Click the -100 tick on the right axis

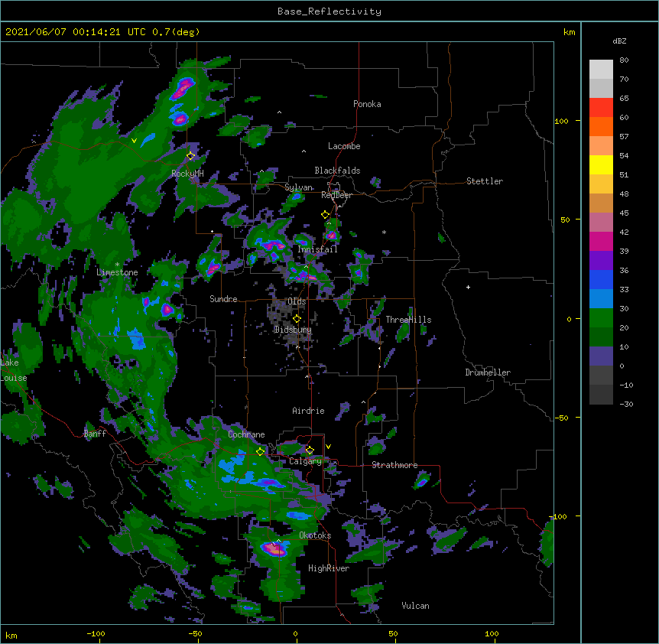[x=559, y=516]
